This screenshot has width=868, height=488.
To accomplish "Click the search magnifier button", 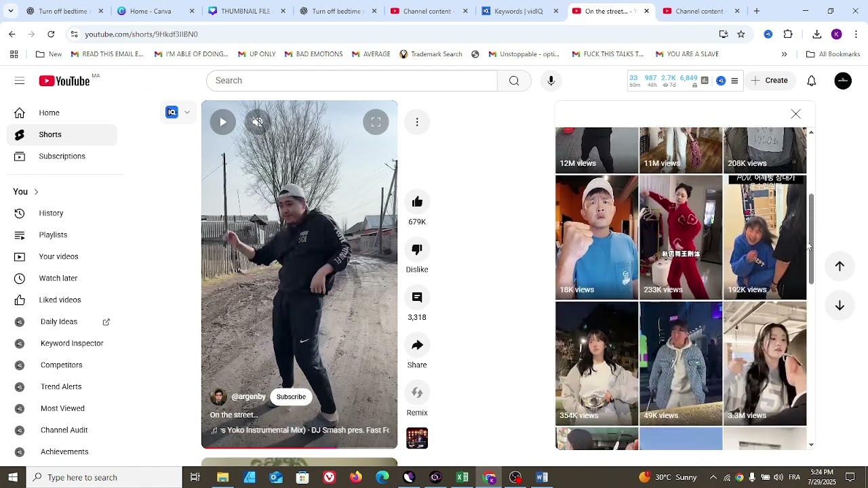I will pos(514,81).
